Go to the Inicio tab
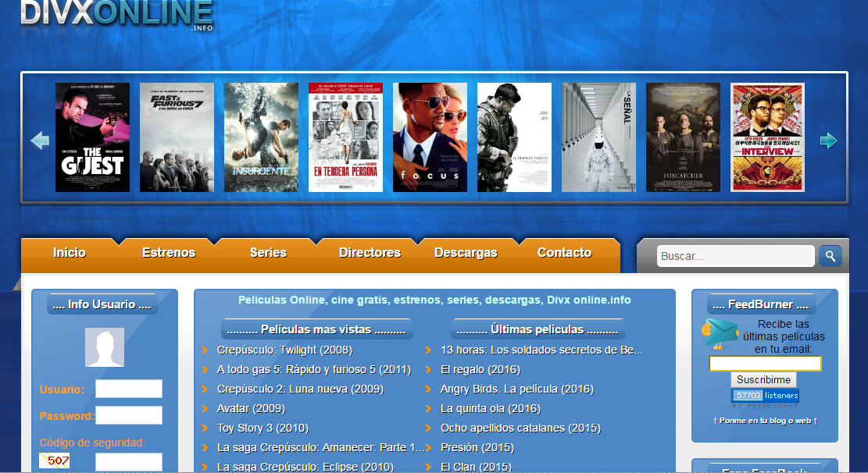The image size is (868, 473). pos(70,253)
